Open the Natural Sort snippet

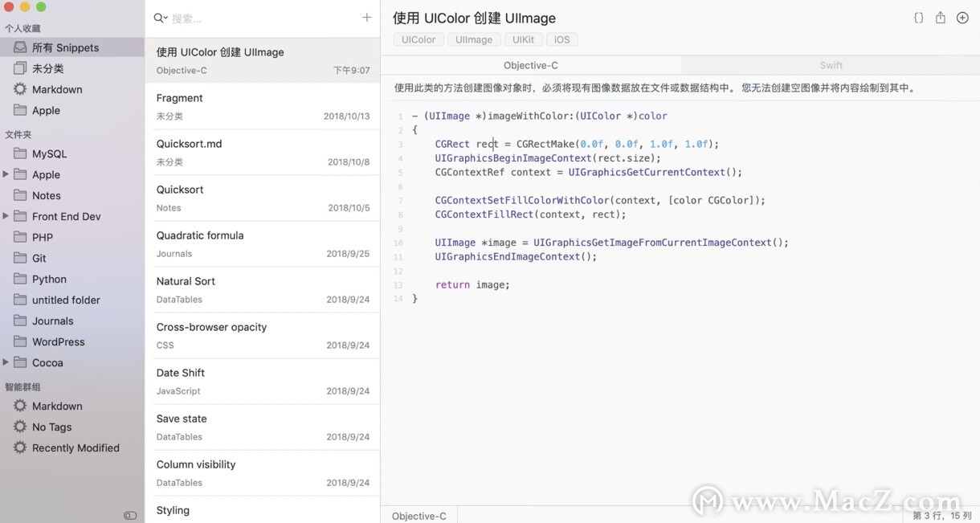click(x=263, y=289)
